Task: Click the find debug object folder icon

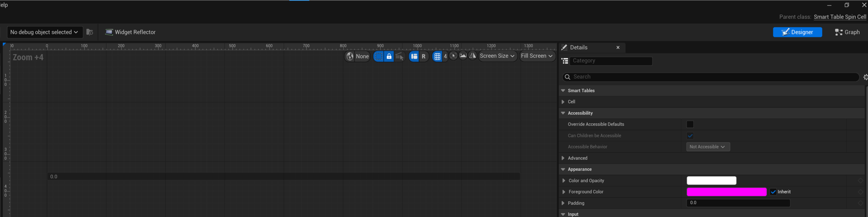Action: [90, 32]
